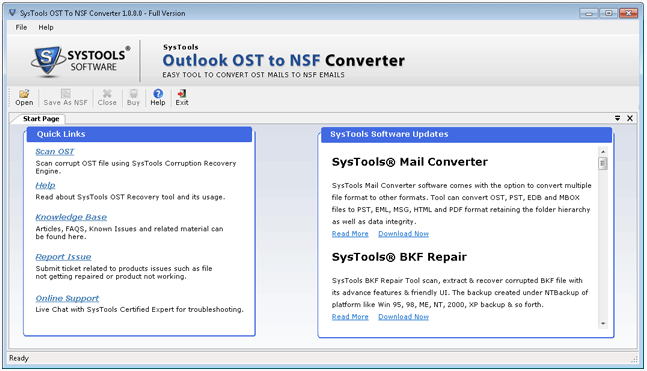Open the Knowledge Base link
The width and height of the screenshot is (647, 371).
click(x=71, y=217)
